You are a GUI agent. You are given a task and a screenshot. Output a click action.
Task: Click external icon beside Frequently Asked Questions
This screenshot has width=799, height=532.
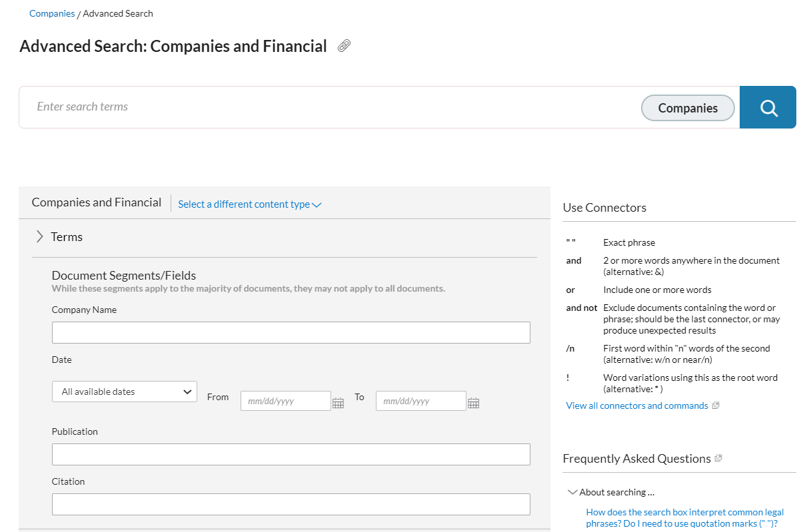[718, 457]
